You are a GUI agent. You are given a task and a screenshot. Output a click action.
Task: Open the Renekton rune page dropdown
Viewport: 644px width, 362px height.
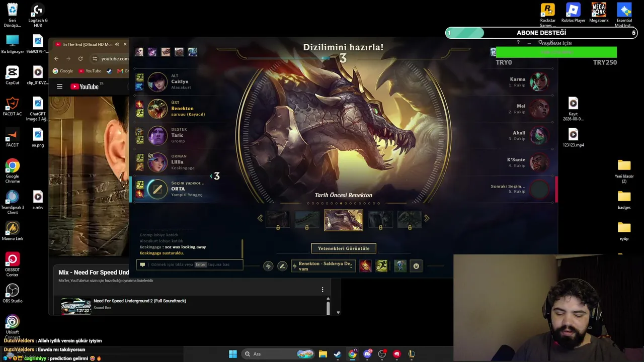point(324,266)
